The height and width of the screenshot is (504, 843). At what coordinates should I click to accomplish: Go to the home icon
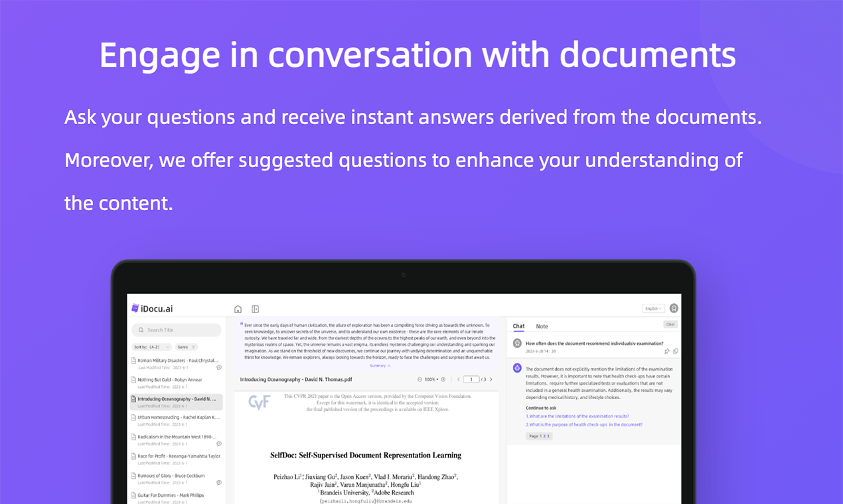[x=238, y=309]
